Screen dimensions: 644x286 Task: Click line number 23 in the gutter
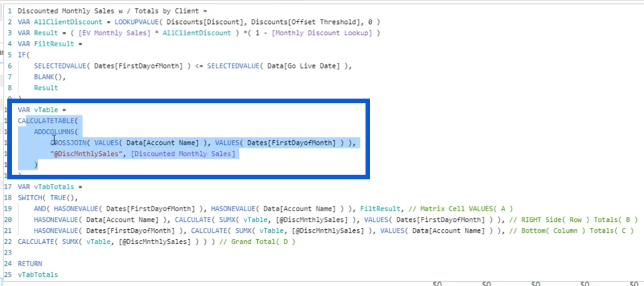click(8, 253)
